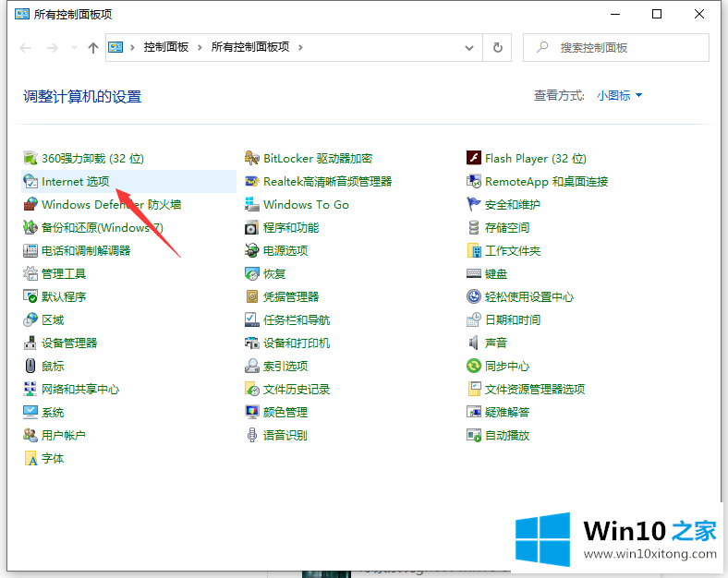Viewport: 728px width, 578px height.
Task: Click the 区域 globe clock icon
Action: click(30, 319)
